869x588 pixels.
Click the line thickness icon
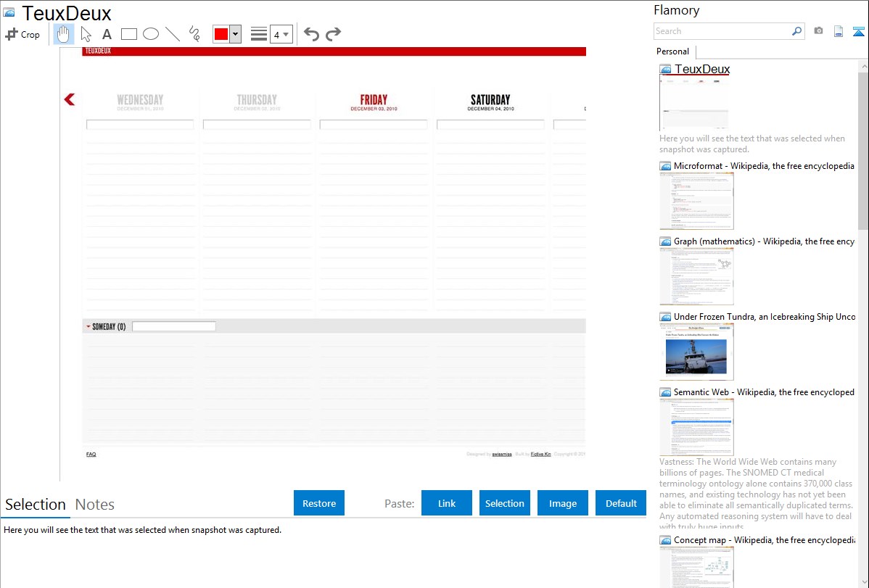pyautogui.click(x=259, y=34)
